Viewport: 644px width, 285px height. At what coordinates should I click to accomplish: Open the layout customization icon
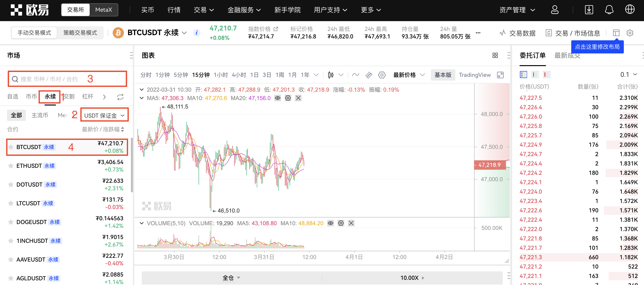616,33
